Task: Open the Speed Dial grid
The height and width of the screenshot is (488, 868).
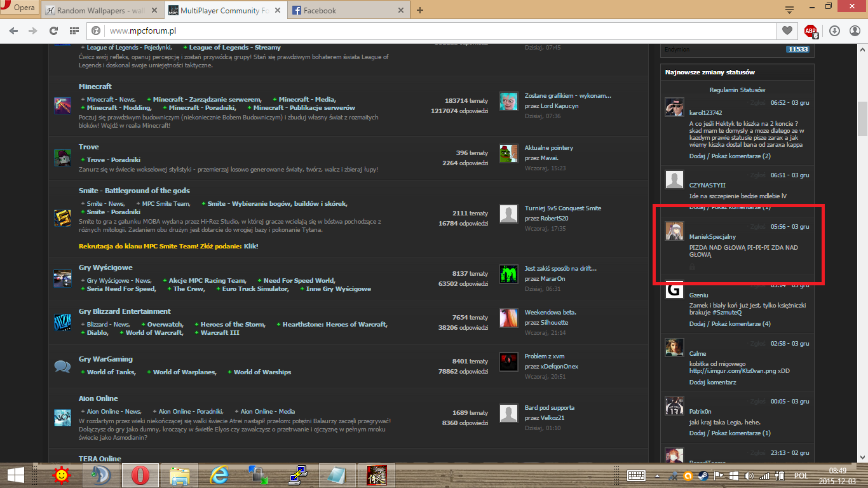Action: (74, 30)
